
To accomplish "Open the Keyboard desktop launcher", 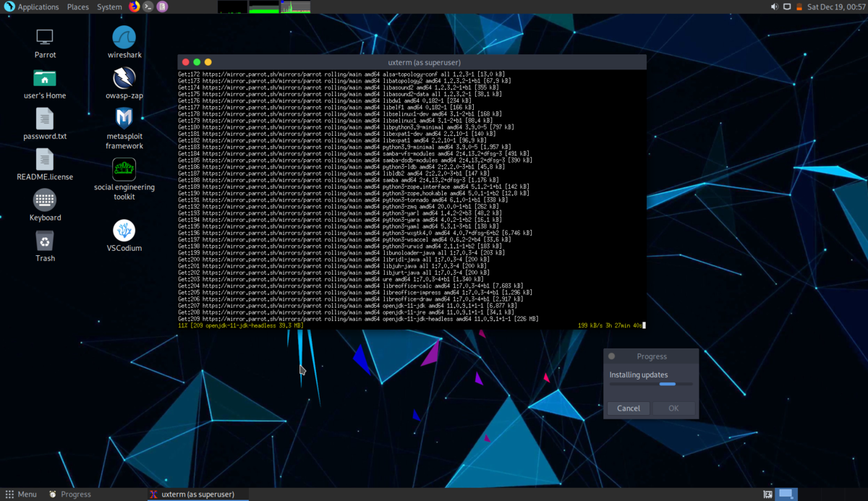I will coord(45,200).
